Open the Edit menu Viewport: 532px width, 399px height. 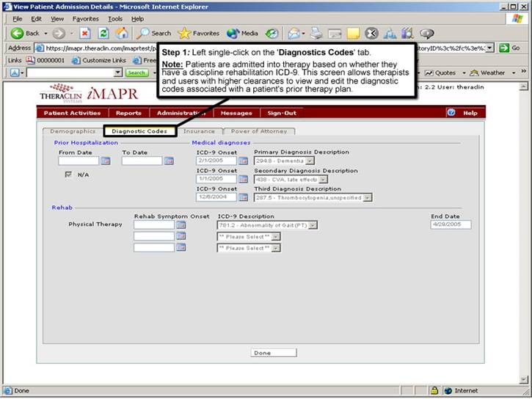point(36,19)
